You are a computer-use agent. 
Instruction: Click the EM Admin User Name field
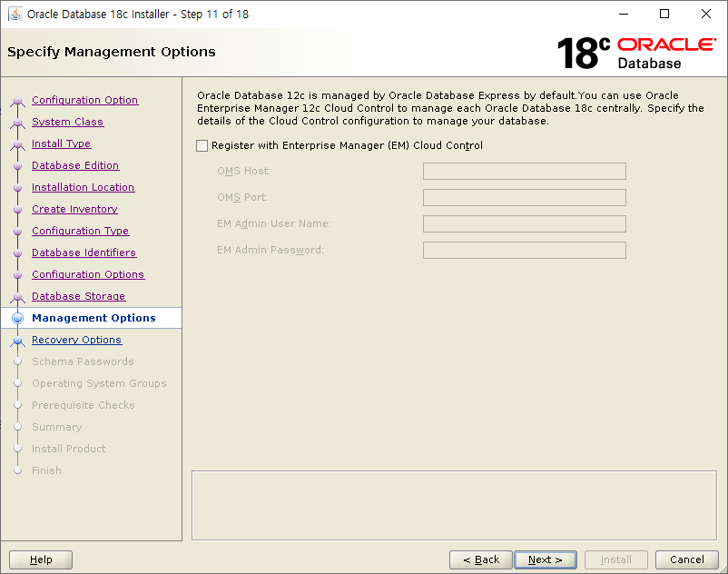coord(524,223)
